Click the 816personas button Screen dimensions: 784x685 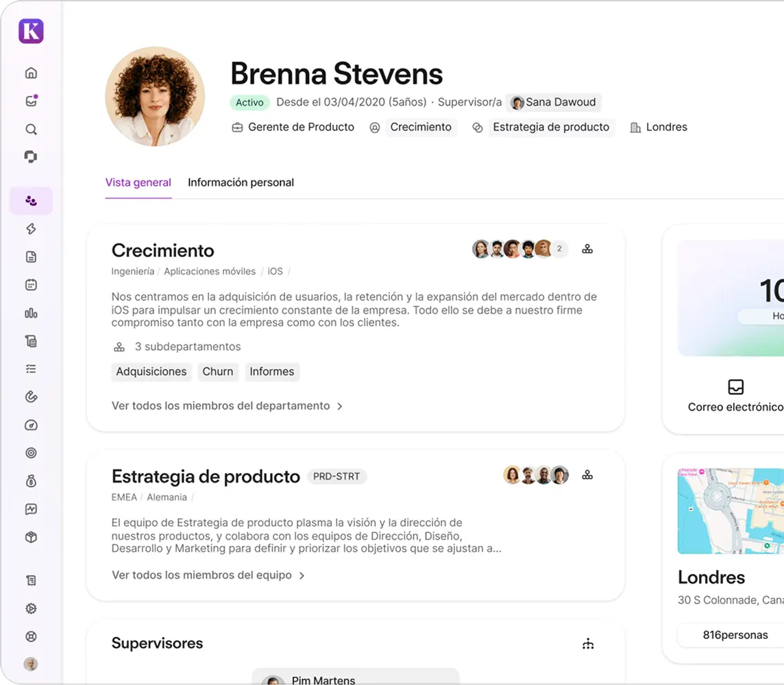(x=731, y=635)
